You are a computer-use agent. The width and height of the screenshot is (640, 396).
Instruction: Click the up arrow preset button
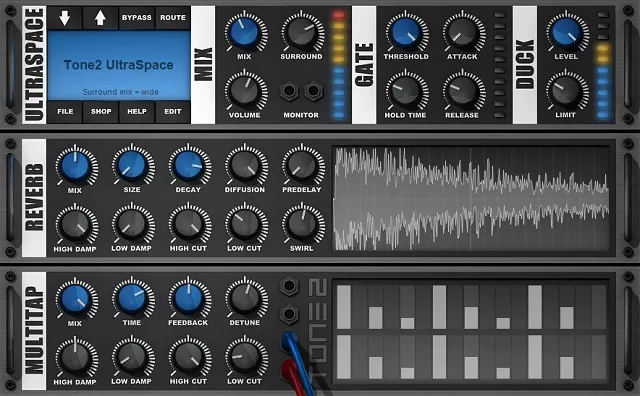coord(100,18)
